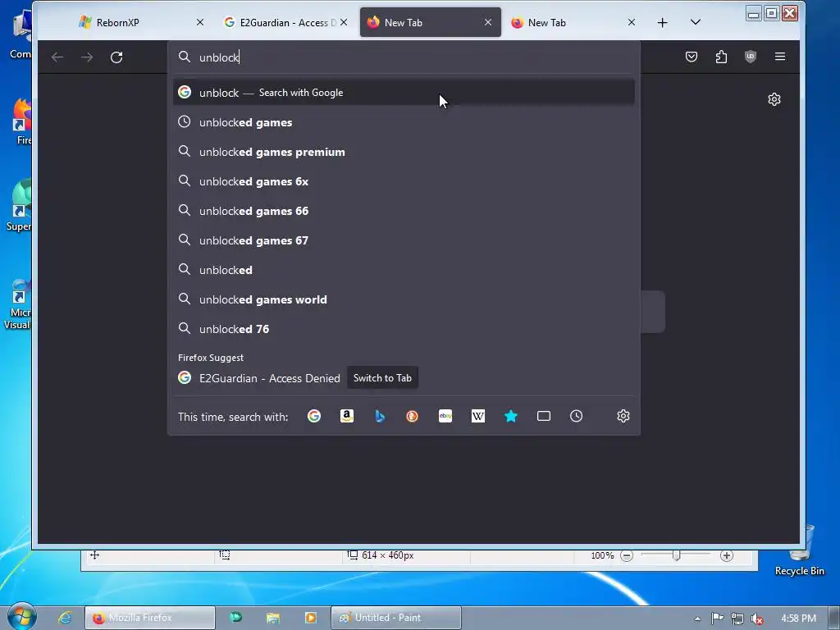
Task: Click the address bar containing unblock
Action: tap(404, 57)
